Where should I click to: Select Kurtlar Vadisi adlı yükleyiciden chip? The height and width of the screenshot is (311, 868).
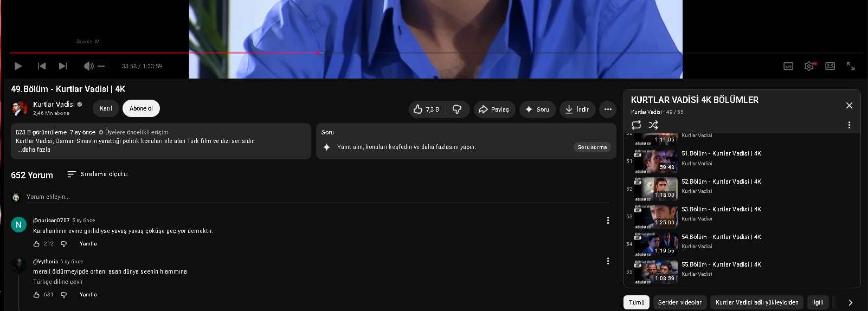pos(757,302)
